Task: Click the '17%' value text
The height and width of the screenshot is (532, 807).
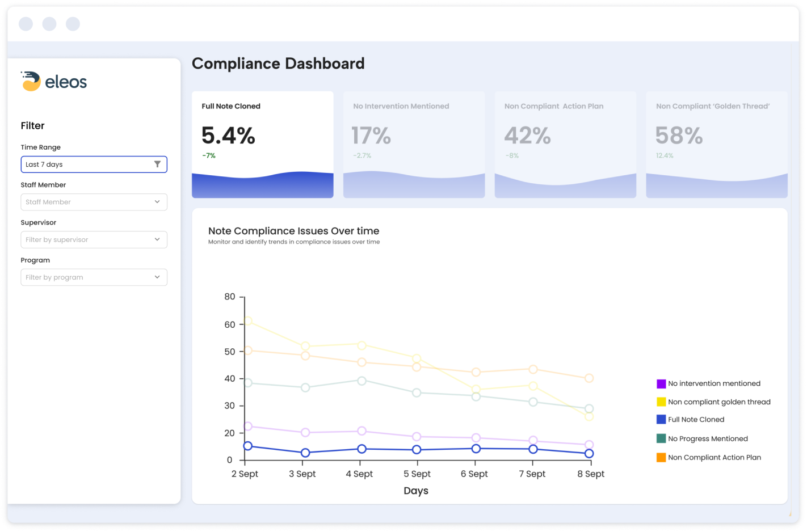Action: coord(371,136)
